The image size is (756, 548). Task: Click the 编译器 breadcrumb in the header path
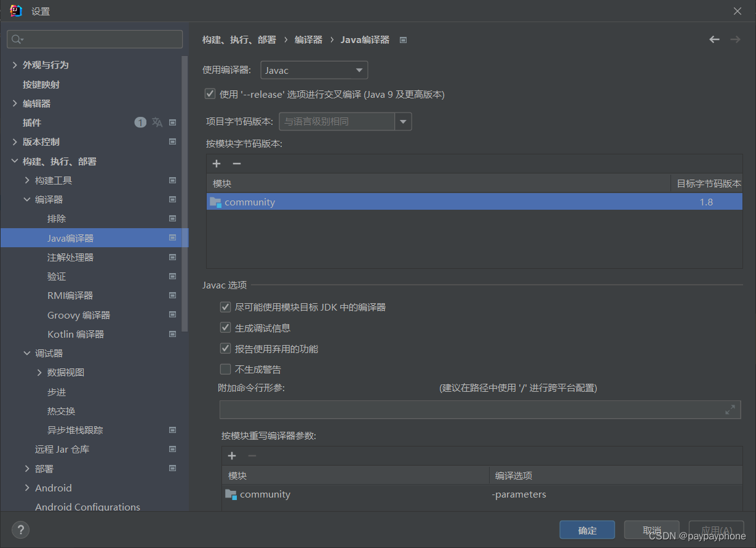(x=308, y=39)
